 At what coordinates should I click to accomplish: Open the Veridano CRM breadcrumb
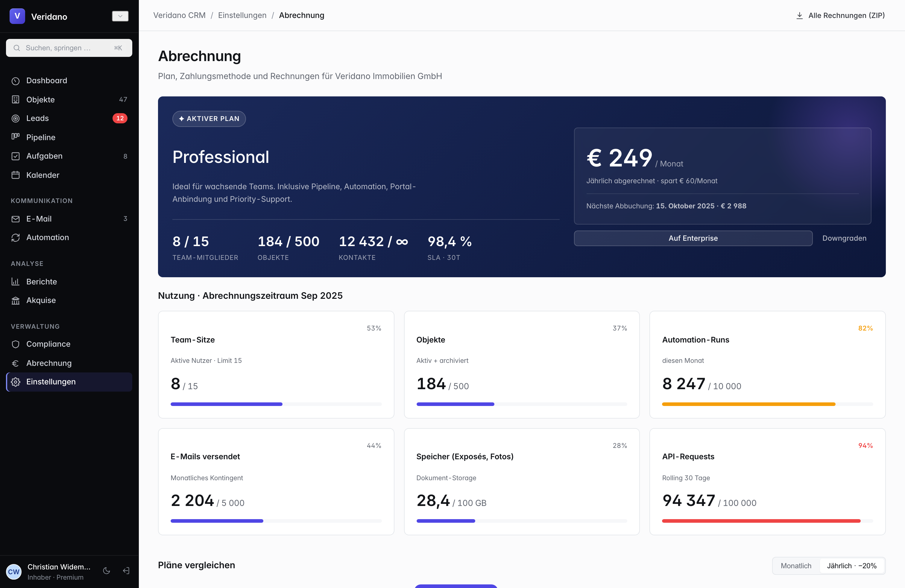pyautogui.click(x=180, y=15)
